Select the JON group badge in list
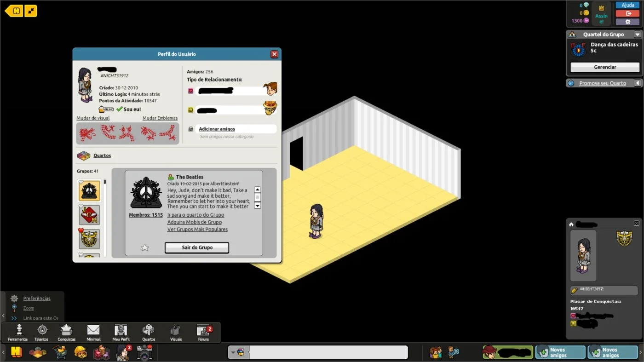Viewport: 644px width, 362px height. (89, 215)
